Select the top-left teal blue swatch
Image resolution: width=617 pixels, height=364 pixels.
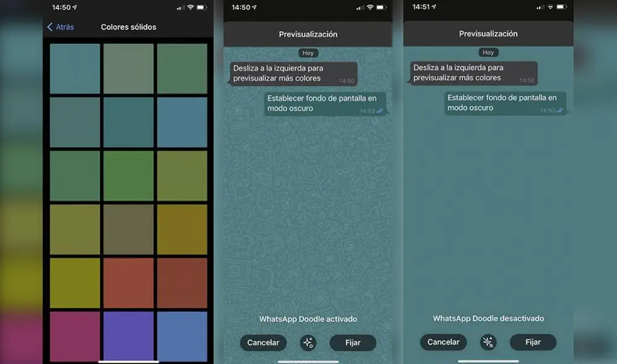click(75, 68)
